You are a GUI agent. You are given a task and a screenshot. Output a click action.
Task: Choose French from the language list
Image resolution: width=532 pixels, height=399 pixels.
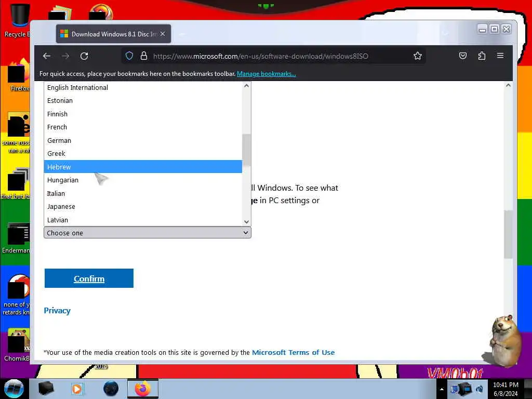(x=143, y=127)
